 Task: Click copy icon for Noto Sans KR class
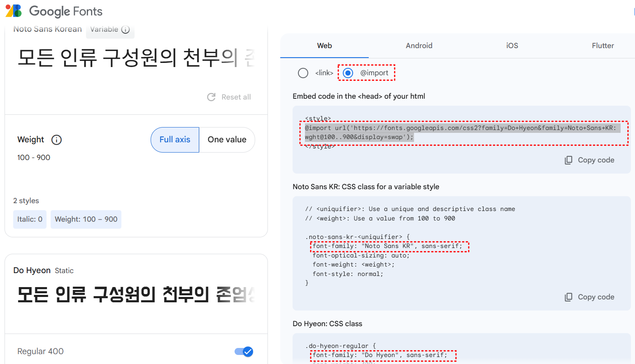coord(568,297)
